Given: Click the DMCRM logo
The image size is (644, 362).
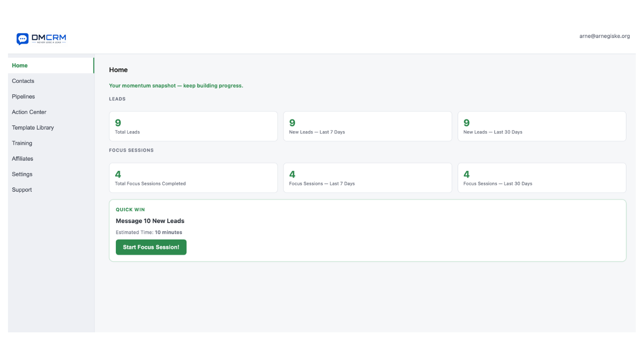Looking at the screenshot, I should pyautogui.click(x=41, y=39).
